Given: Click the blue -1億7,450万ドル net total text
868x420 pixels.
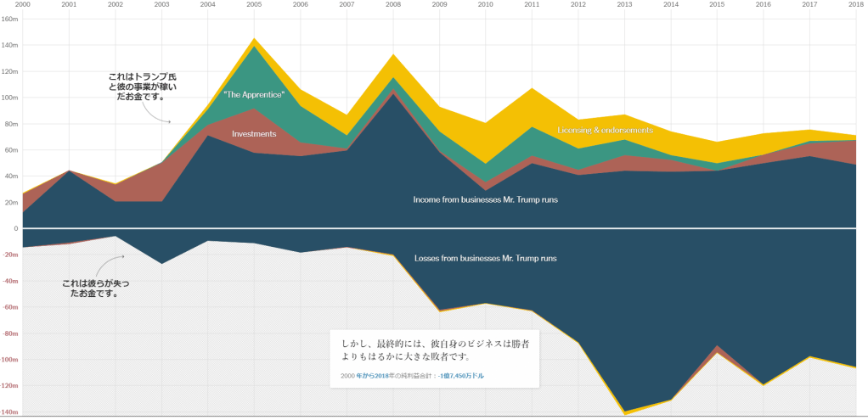Looking at the screenshot, I should click(461, 376).
